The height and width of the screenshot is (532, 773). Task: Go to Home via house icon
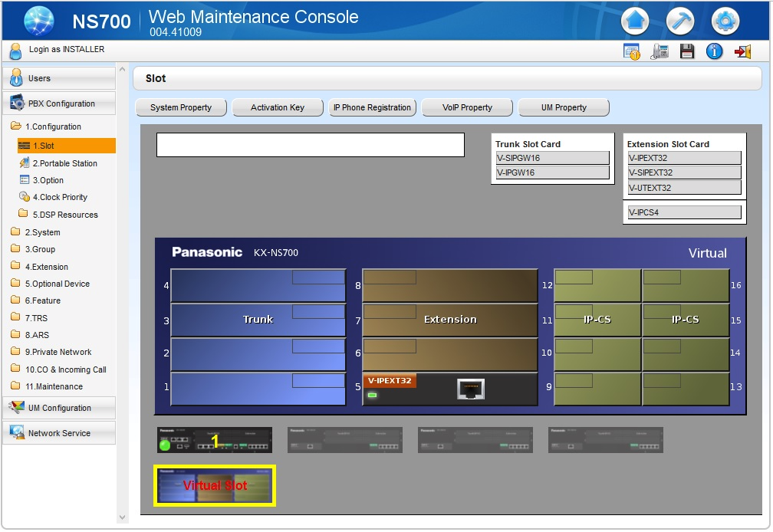point(635,21)
